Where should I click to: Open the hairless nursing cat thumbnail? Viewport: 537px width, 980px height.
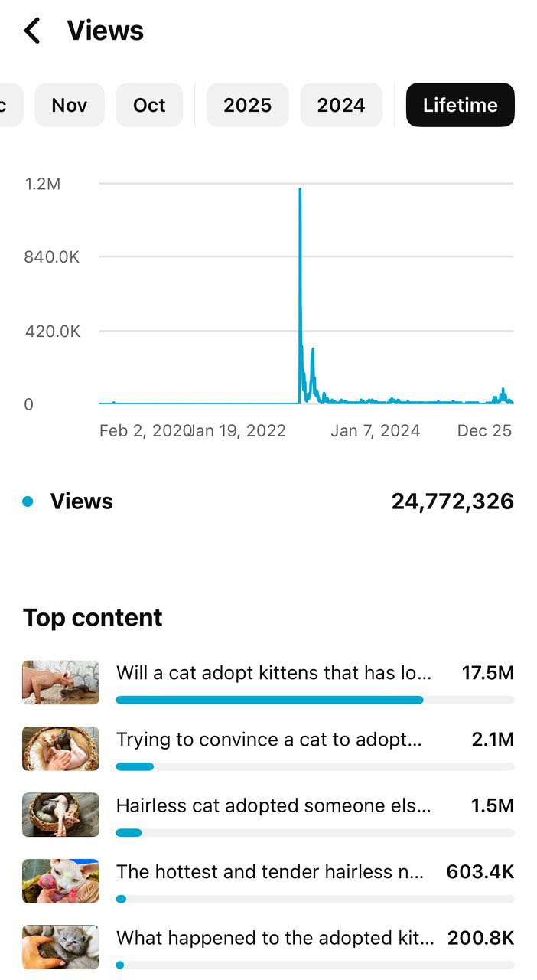pyautogui.click(x=60, y=880)
